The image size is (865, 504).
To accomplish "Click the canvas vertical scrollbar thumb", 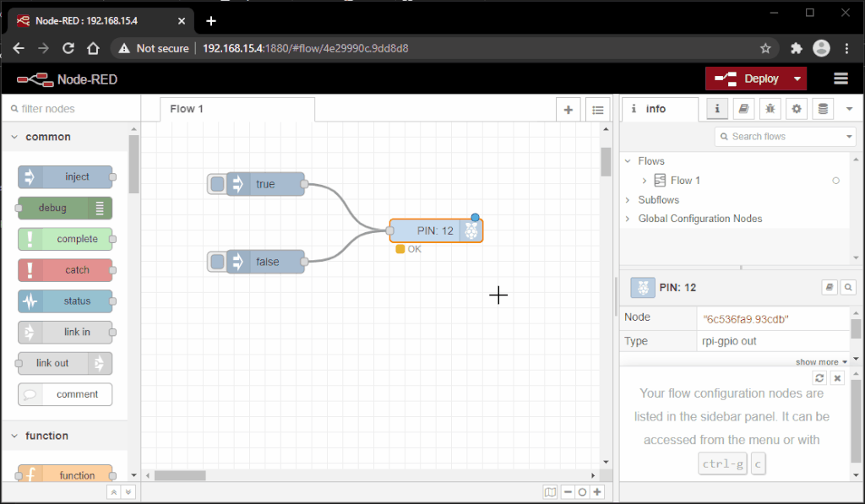I will pos(606,162).
